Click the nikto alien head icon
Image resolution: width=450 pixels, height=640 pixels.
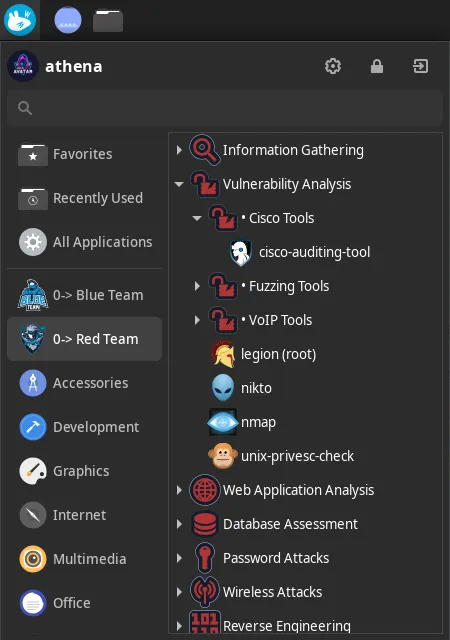pos(223,388)
